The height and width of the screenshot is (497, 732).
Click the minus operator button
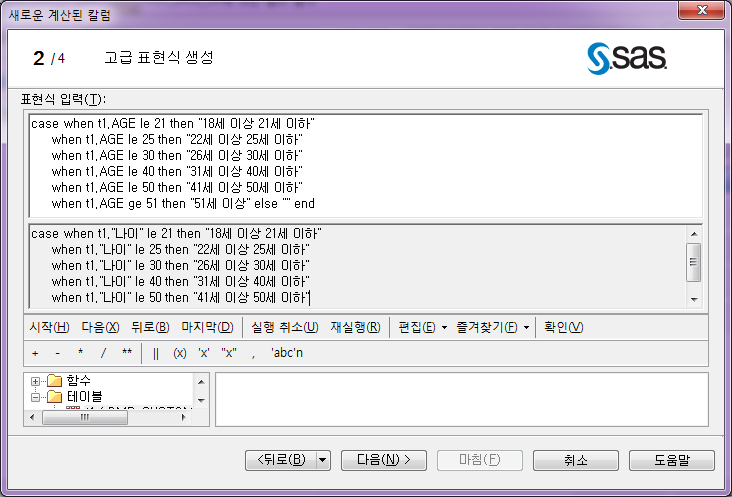pyautogui.click(x=57, y=353)
